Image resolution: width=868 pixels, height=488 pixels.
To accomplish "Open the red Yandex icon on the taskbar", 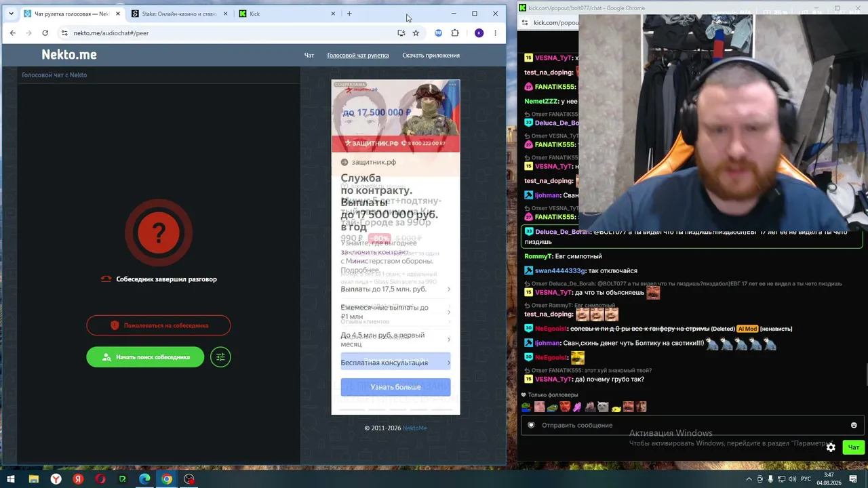I will (79, 479).
